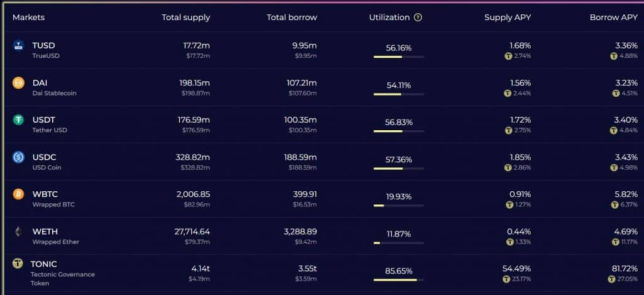The width and height of the screenshot is (644, 295).
Task: Click the Markets column header
Action: tap(28, 18)
